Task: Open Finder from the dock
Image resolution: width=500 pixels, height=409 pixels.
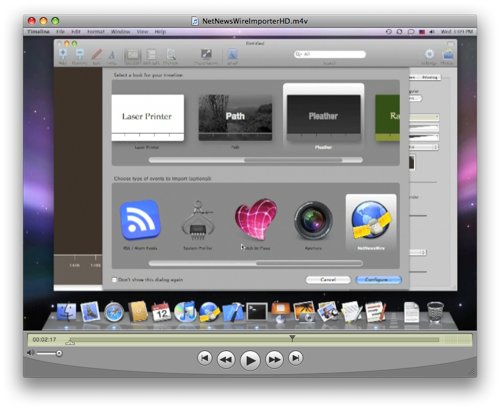Action: coord(67,312)
